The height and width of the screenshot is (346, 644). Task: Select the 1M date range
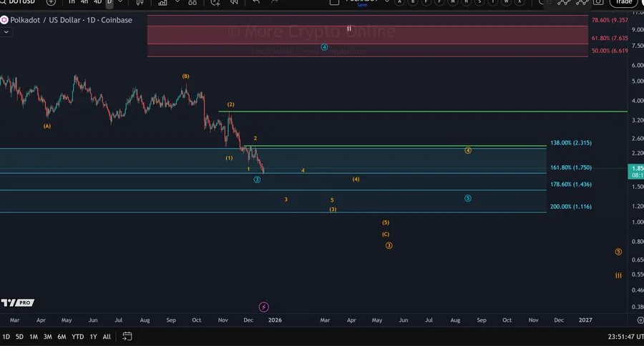34,337
